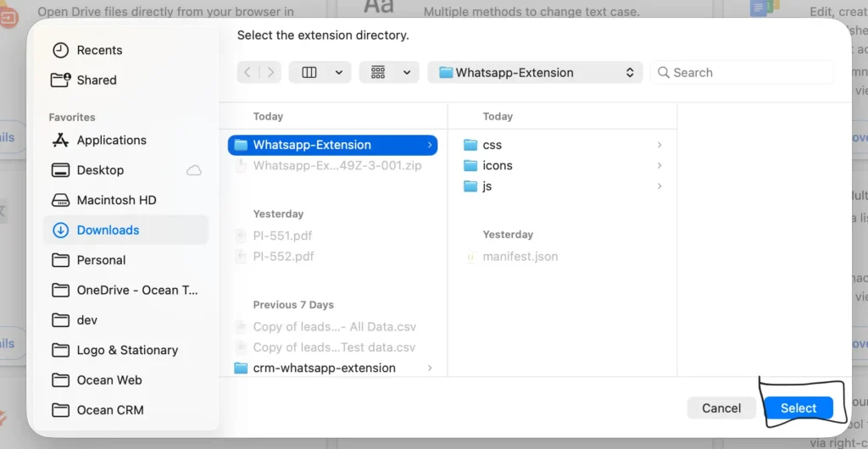Expand the js folder chevron
868x449 pixels.
pos(659,186)
